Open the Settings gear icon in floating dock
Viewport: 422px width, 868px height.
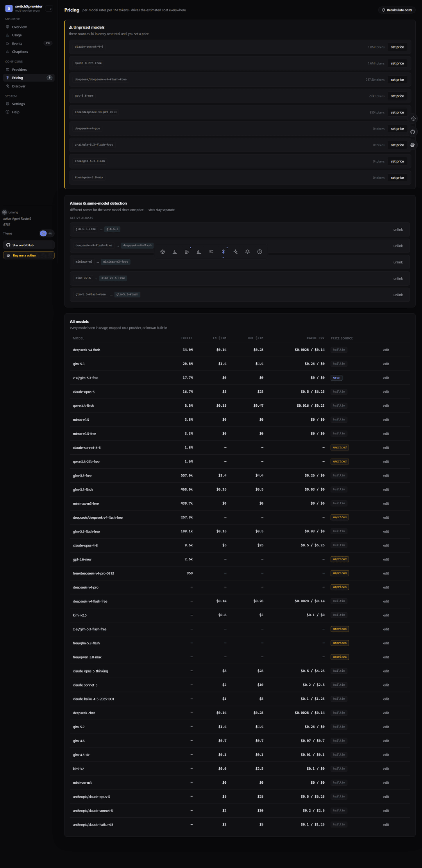point(247,252)
